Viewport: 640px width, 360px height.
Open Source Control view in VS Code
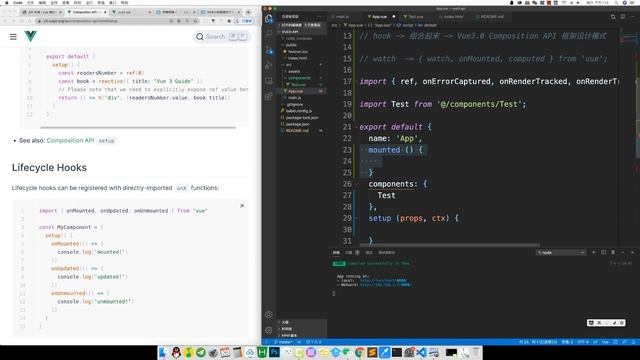coord(269,50)
